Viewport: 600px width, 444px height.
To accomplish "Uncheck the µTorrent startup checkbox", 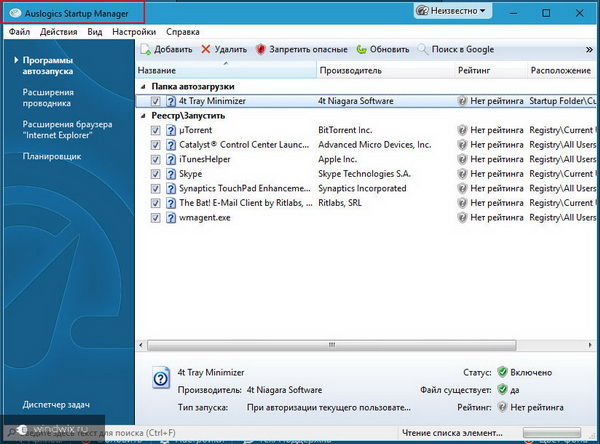I will click(155, 130).
